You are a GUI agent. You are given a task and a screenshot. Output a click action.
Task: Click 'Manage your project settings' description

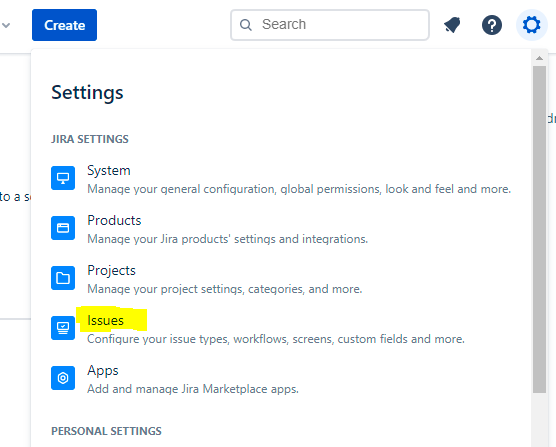click(225, 289)
